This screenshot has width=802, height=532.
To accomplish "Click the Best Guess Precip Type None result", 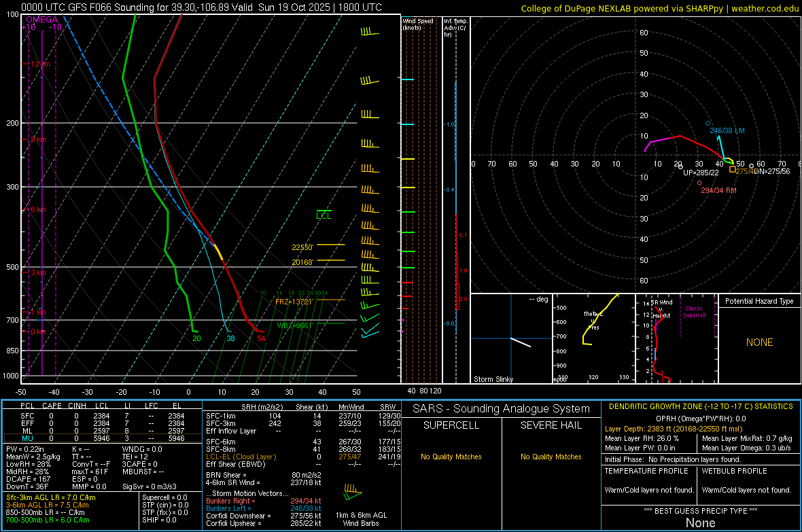I will [700, 522].
